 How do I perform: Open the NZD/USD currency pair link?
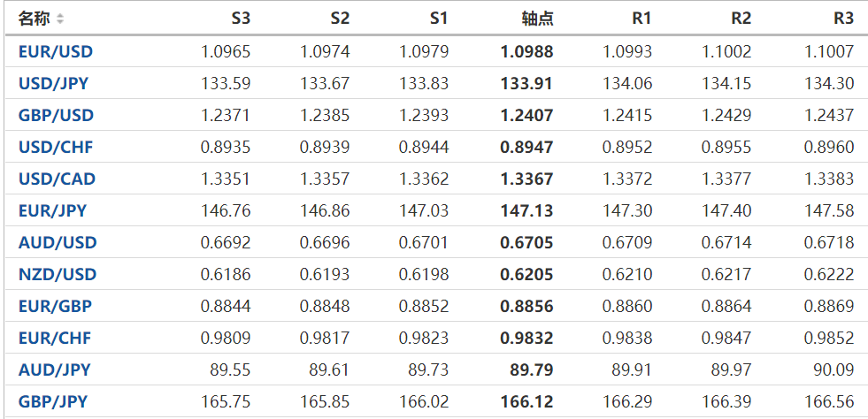pos(57,274)
